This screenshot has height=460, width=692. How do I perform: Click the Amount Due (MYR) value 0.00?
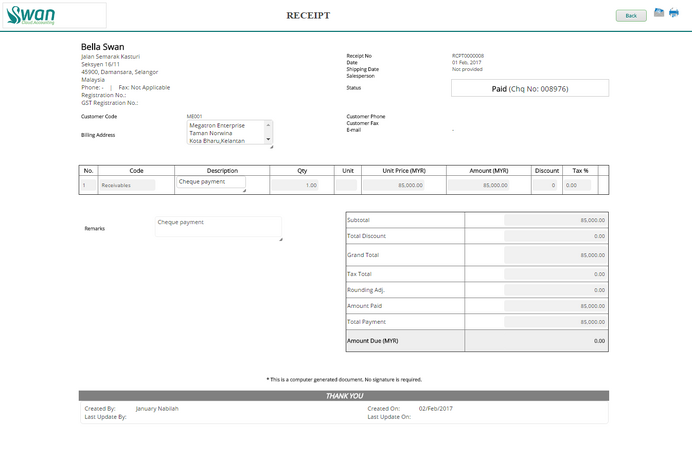coord(599,341)
